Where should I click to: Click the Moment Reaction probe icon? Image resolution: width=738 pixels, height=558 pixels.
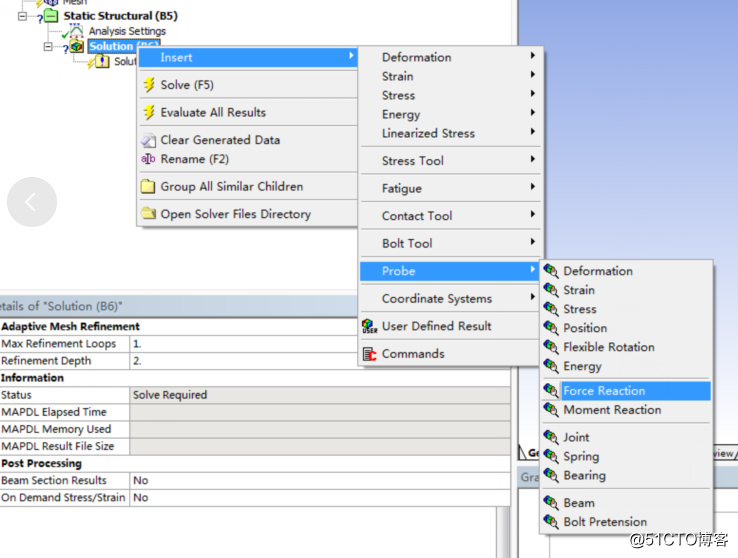click(551, 410)
